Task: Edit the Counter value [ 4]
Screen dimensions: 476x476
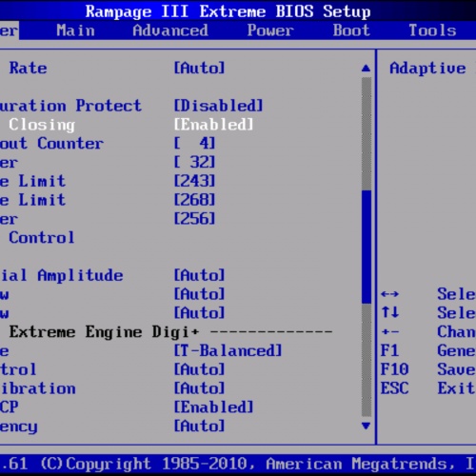Action: pos(194,144)
